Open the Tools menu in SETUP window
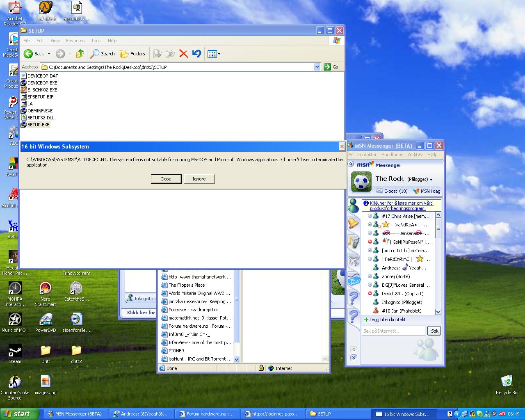 pyautogui.click(x=96, y=41)
